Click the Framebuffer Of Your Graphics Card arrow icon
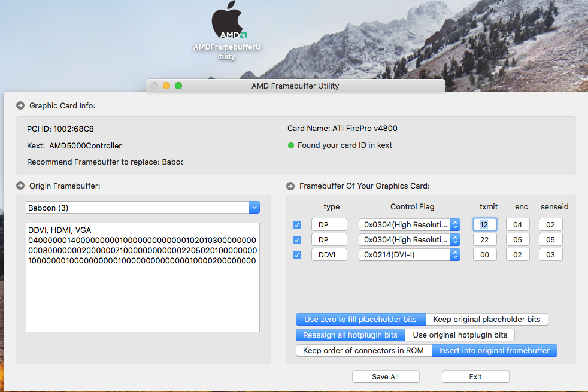This screenshot has width=588, height=392. tap(290, 186)
